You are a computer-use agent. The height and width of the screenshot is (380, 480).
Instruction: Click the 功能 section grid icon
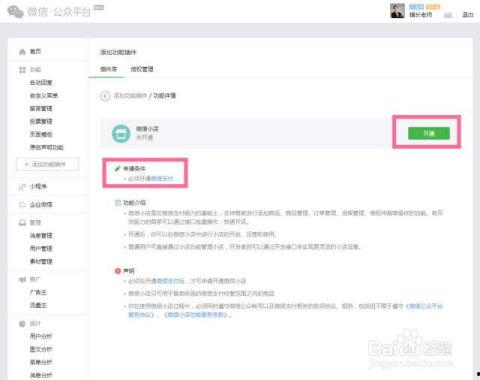(22, 70)
